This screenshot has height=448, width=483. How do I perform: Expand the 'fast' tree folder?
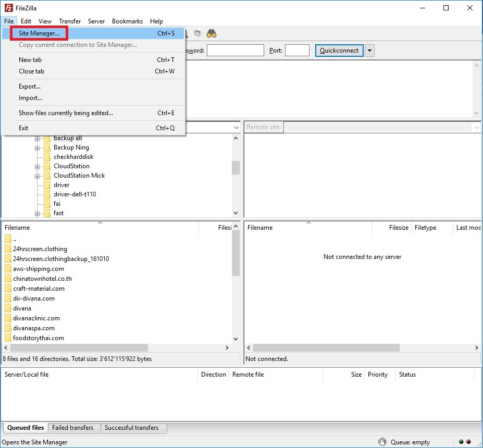(x=38, y=214)
